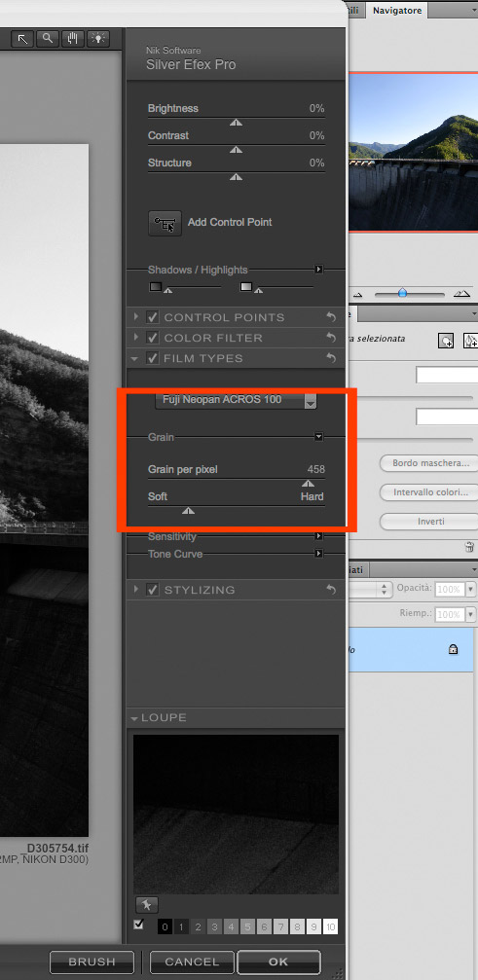The width and height of the screenshot is (478, 980).
Task: Select zone 0 in the zone map
Action: pos(165,926)
